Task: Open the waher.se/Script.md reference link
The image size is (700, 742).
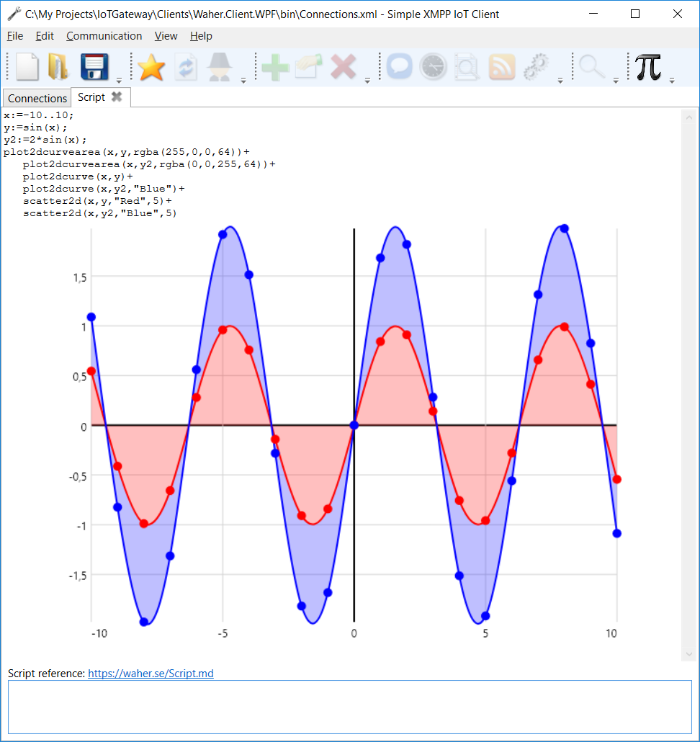Action: click(x=151, y=674)
